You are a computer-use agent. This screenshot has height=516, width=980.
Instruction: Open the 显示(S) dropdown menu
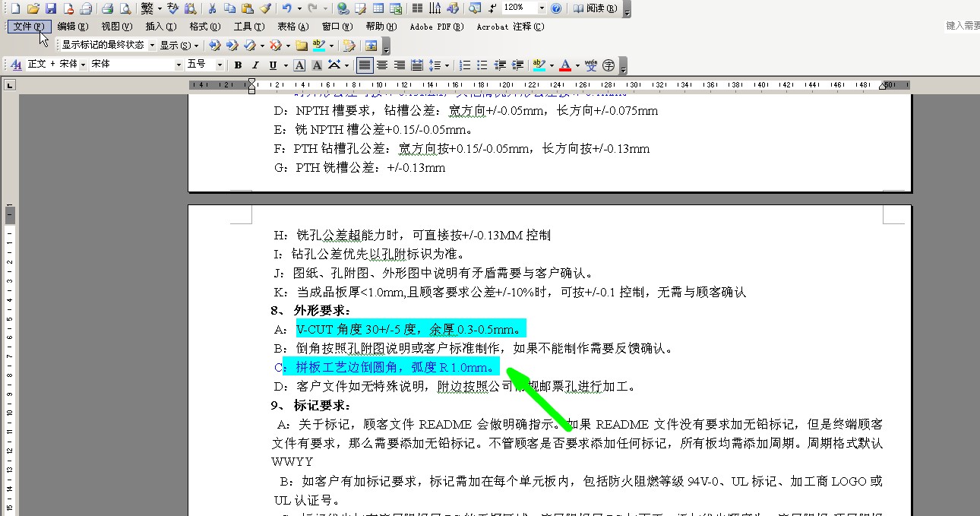pyautogui.click(x=179, y=46)
